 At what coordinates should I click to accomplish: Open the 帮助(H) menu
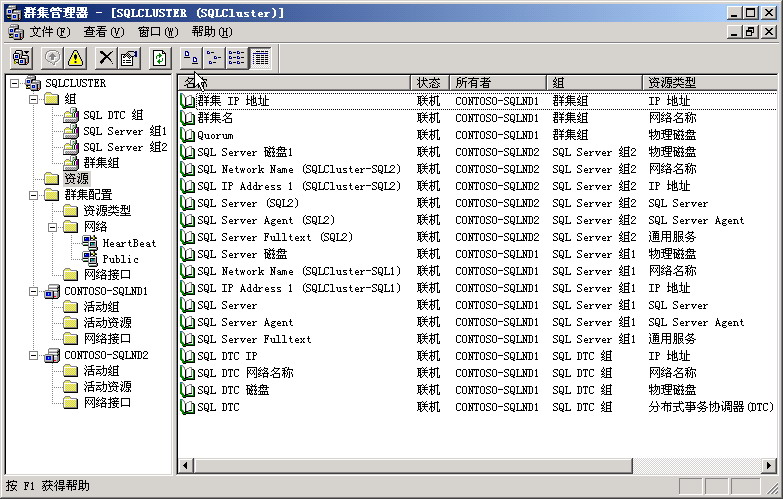212,32
